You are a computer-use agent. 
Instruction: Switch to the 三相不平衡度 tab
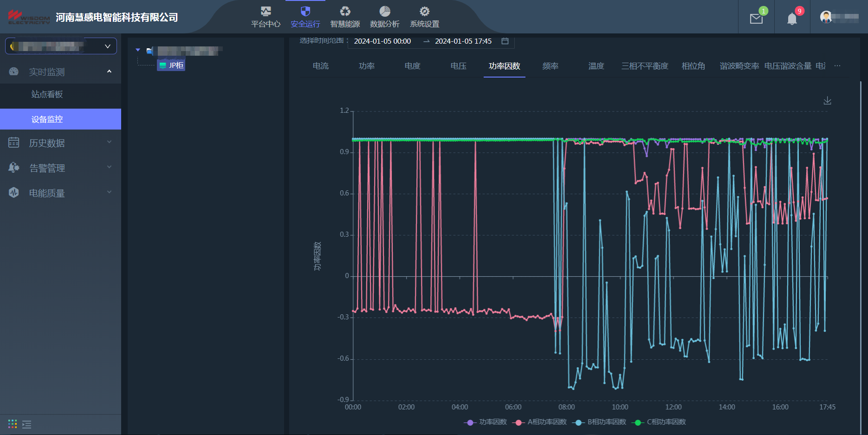click(645, 66)
